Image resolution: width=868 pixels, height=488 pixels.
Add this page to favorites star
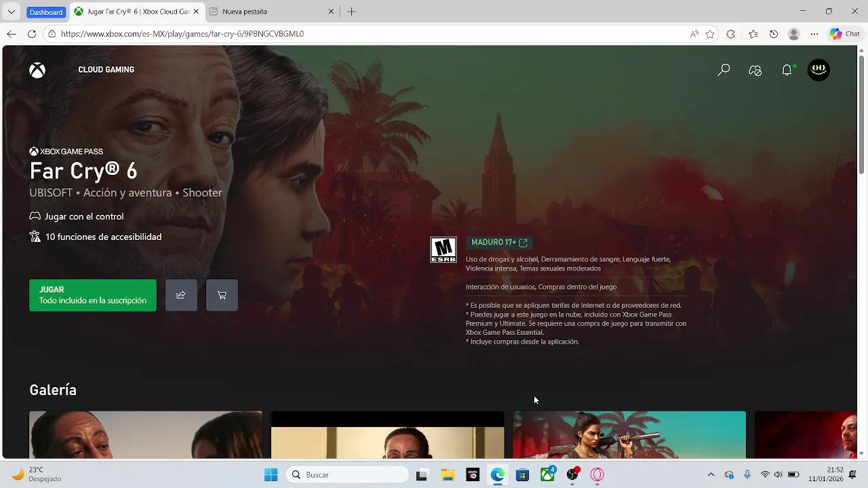pos(710,34)
